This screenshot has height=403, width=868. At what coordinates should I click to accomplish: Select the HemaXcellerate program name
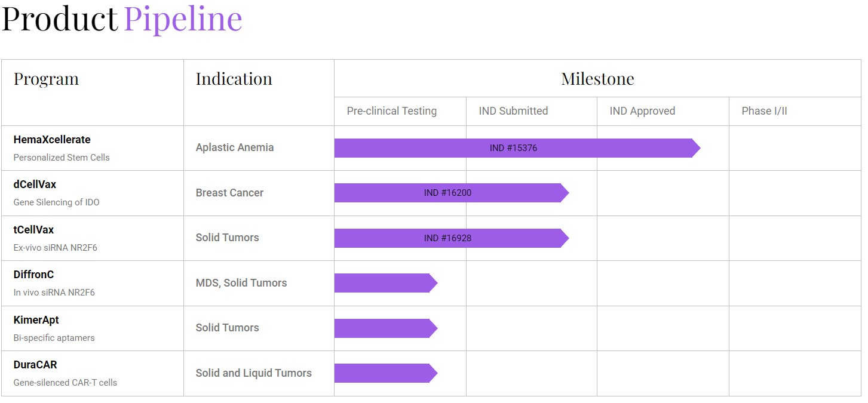point(52,140)
